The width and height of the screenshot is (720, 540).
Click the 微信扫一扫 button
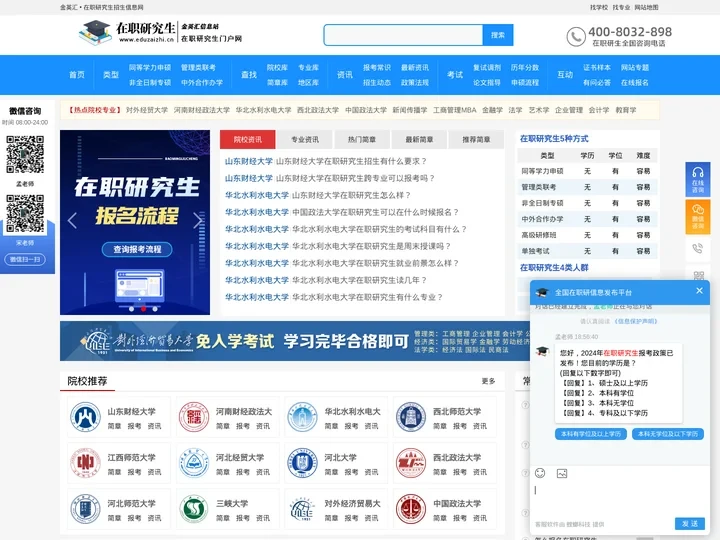tap(25, 259)
